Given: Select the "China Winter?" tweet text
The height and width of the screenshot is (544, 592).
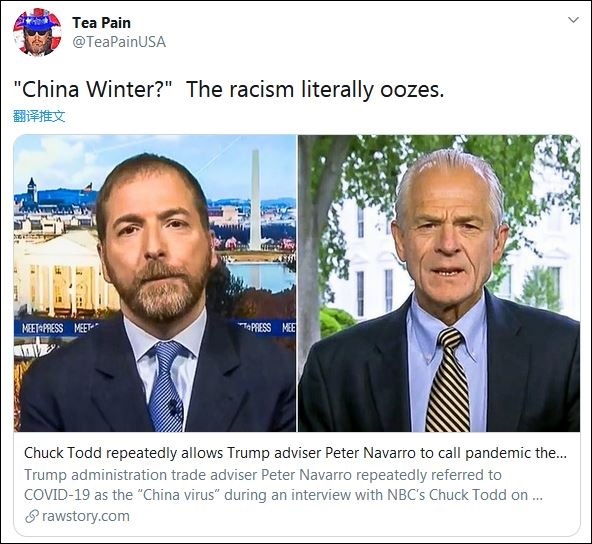Looking at the screenshot, I should click(93, 90).
